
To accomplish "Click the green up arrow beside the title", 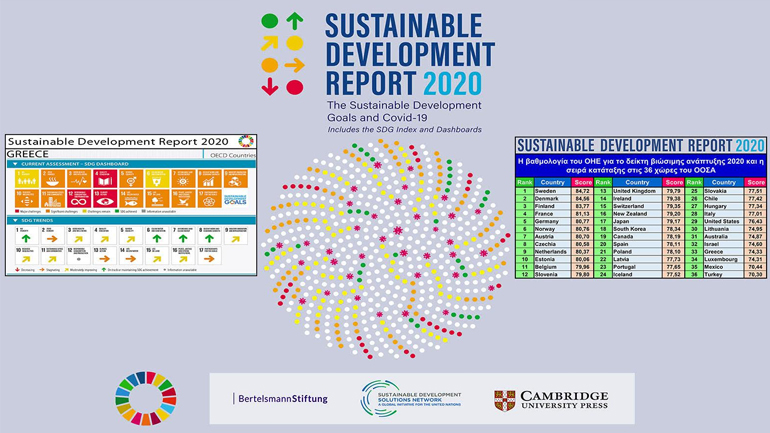I will click(294, 20).
